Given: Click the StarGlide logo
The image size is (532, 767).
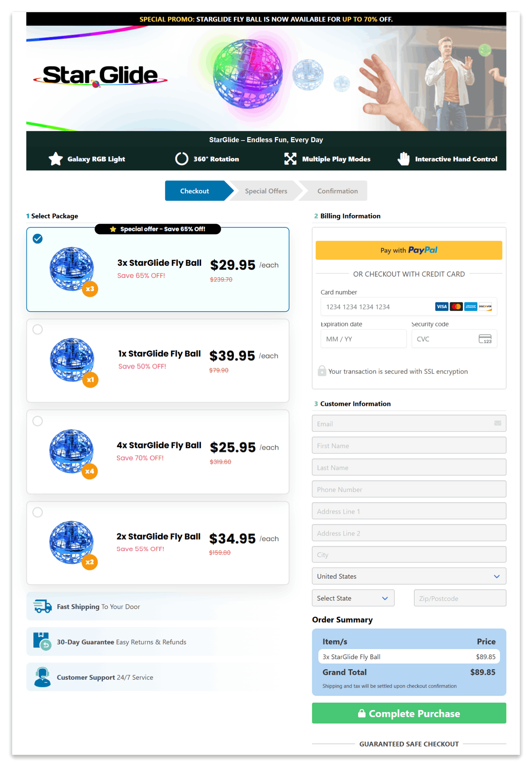Looking at the screenshot, I should 100,76.
